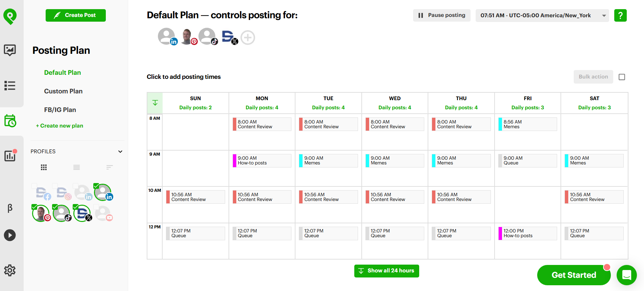Add another profile with plus circle icon
Screen dimensions: 644x291
[248, 38]
